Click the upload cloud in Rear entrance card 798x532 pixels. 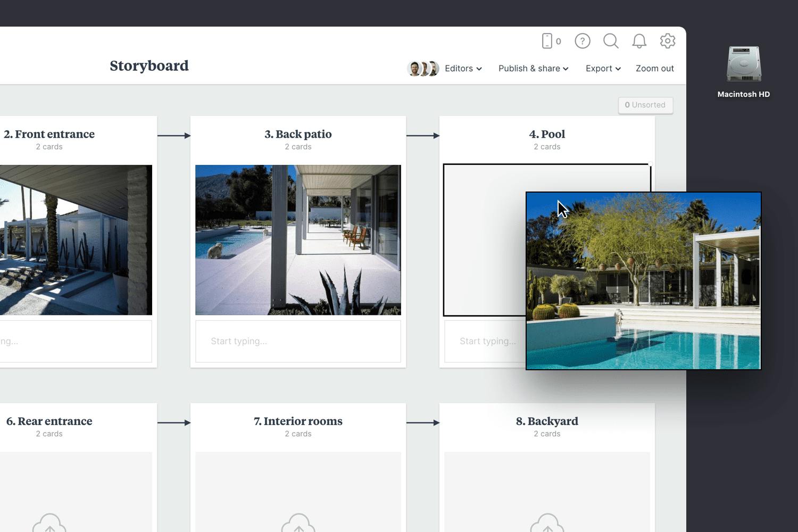(x=49, y=524)
